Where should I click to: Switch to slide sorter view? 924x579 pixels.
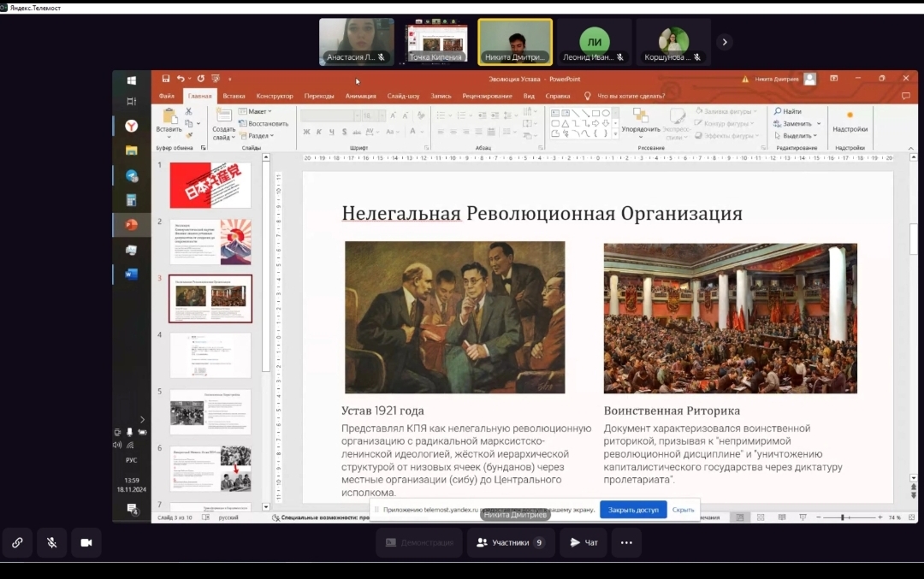[761, 517]
